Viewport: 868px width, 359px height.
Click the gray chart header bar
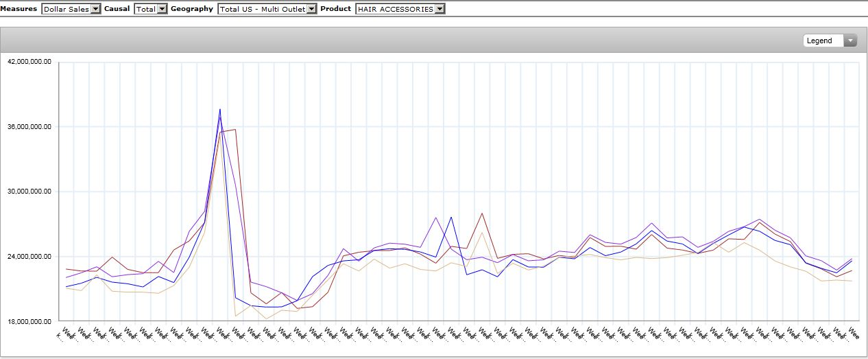tap(411, 40)
